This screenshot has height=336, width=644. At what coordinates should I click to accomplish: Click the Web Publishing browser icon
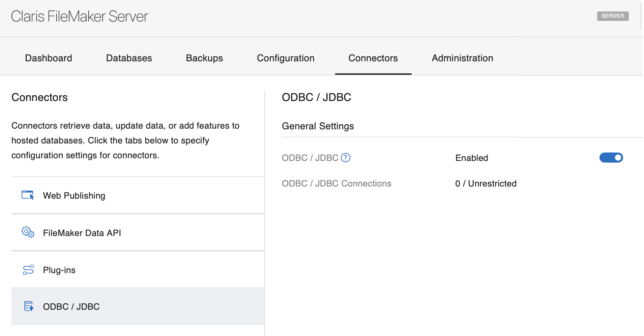pyautogui.click(x=28, y=195)
